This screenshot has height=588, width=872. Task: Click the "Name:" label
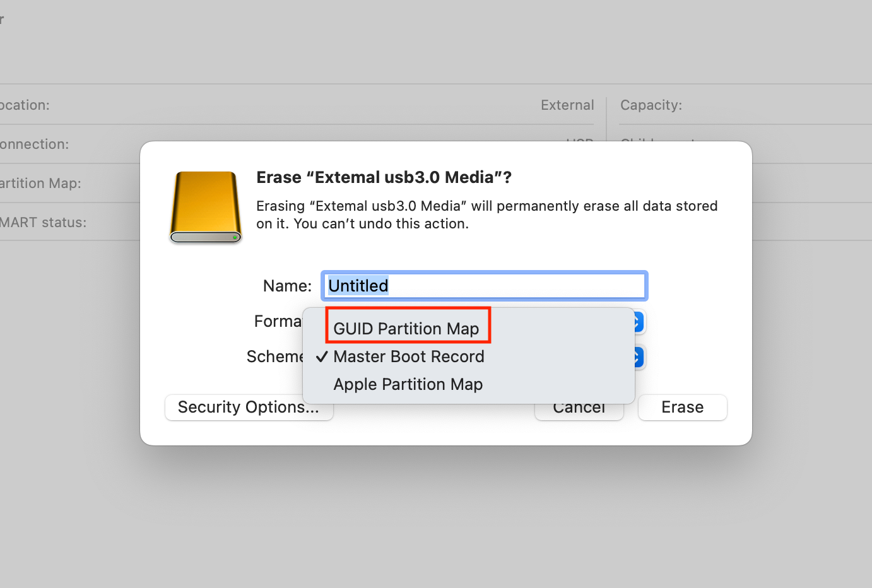pyautogui.click(x=287, y=286)
